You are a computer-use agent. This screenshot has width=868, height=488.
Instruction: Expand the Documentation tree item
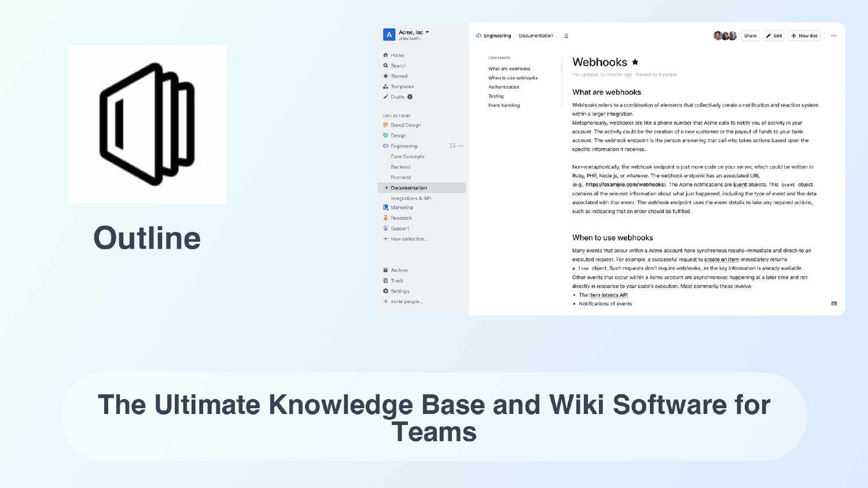(x=387, y=187)
